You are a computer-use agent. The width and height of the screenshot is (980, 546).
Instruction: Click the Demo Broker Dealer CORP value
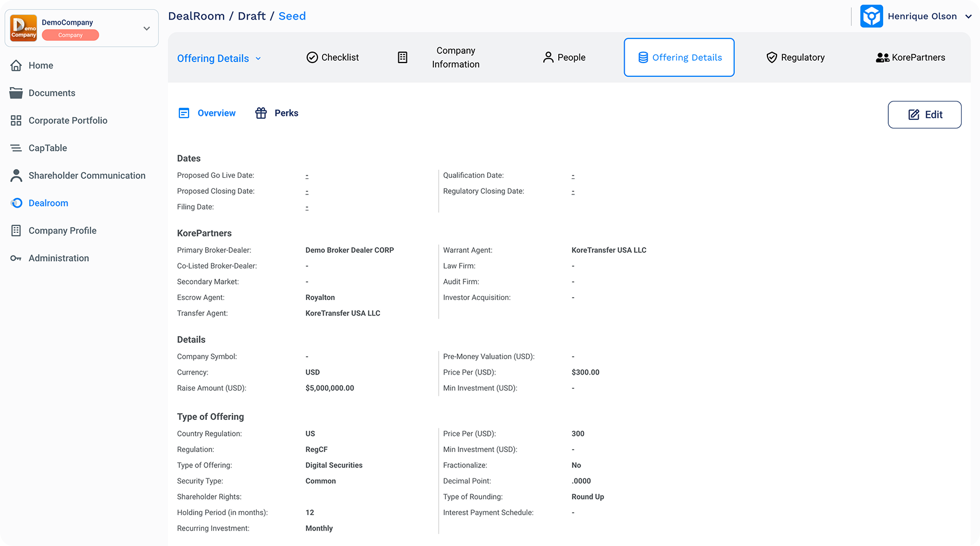click(x=350, y=250)
